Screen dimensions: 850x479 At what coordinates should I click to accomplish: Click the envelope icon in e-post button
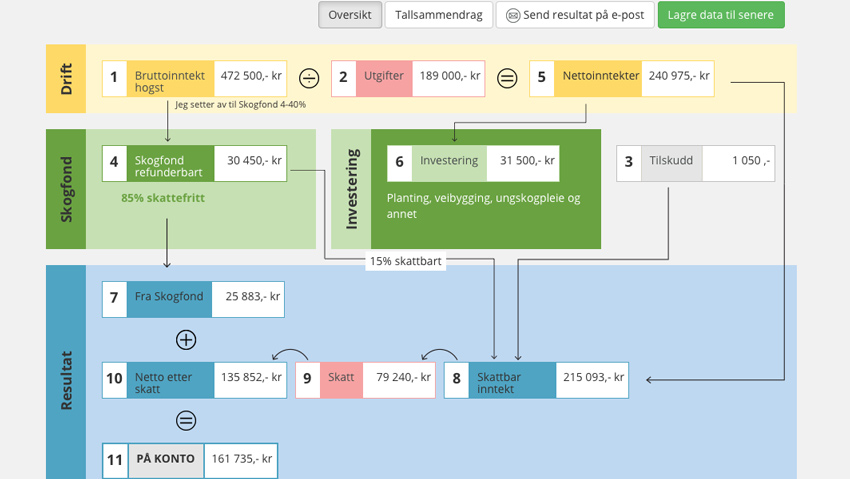point(513,16)
